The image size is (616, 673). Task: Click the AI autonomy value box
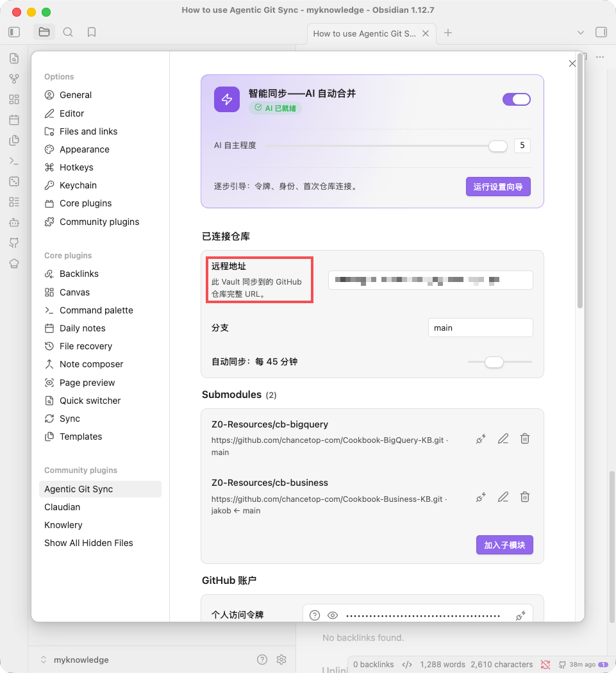[522, 145]
